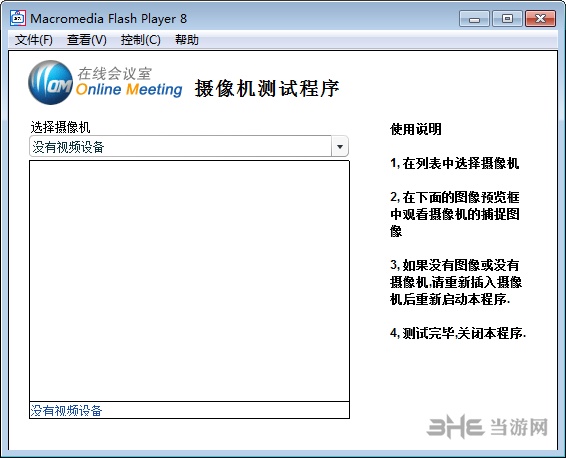
Task: Close the Macromedia Flash Player 8 window
Action: [540, 19]
